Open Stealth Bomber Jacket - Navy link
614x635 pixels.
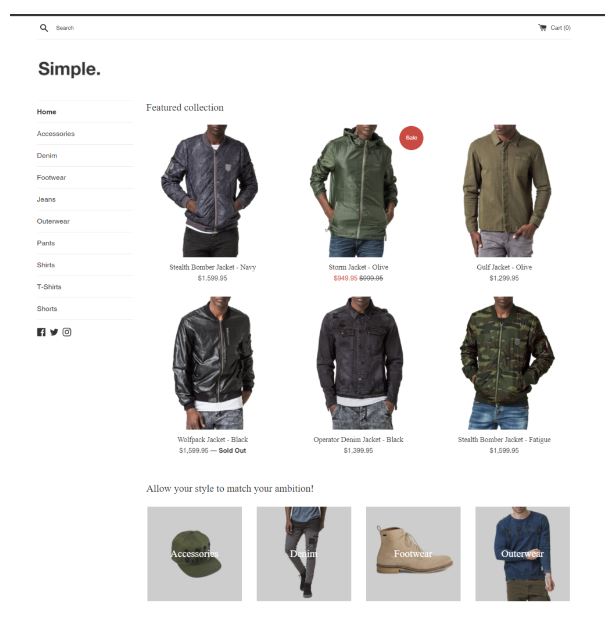tap(212, 267)
